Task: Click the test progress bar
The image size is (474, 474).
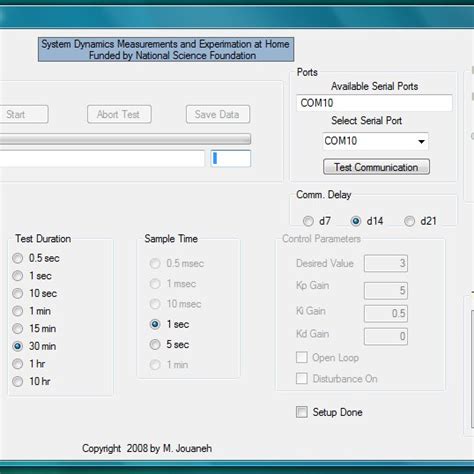Action: [125, 139]
